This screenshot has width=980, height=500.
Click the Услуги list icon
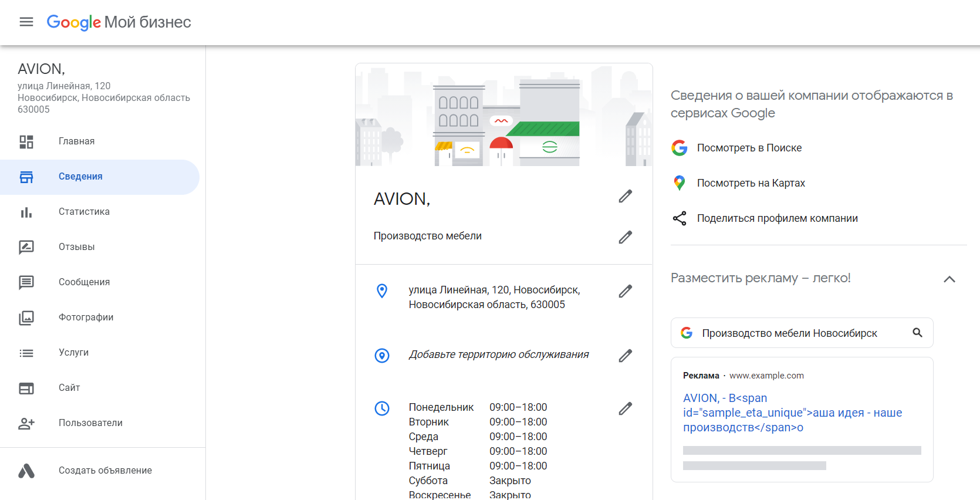[x=26, y=353]
